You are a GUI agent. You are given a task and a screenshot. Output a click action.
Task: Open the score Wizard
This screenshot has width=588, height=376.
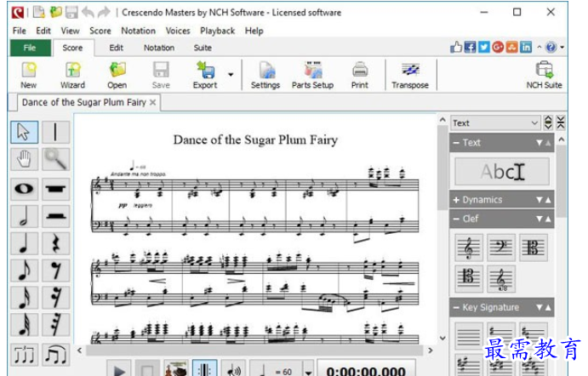point(72,75)
